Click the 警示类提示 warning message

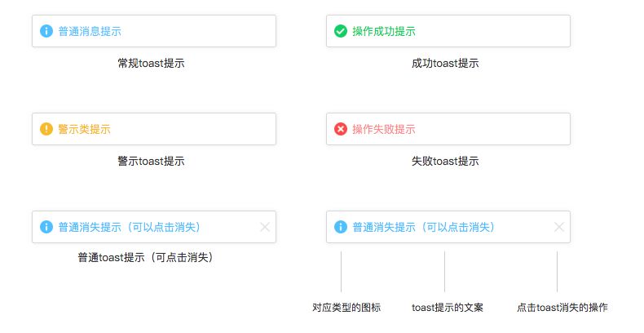[x=84, y=129]
